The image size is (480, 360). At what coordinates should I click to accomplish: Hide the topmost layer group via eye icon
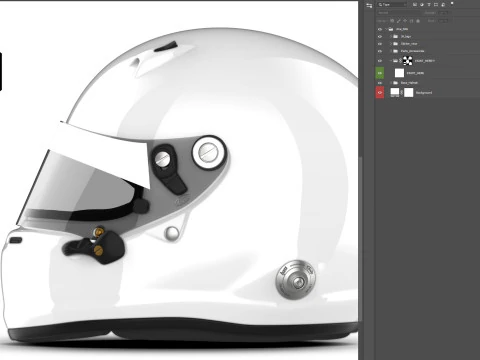coord(380,29)
